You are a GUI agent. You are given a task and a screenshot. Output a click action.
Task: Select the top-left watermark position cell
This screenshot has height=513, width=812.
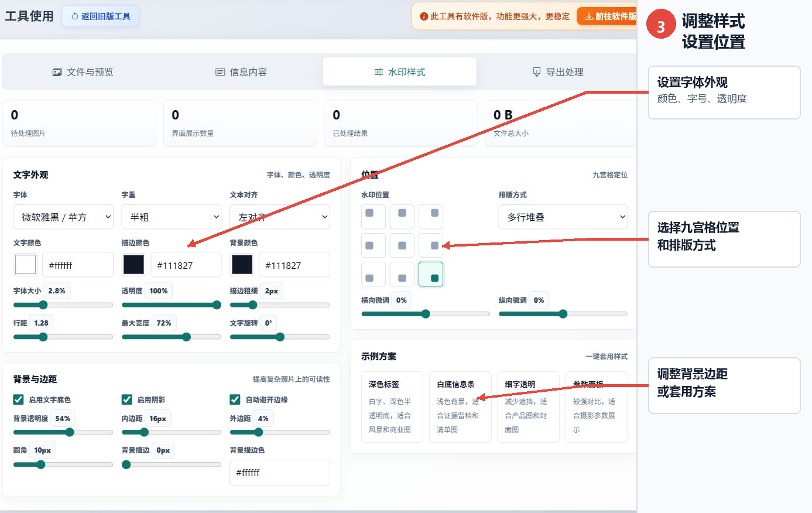373,217
